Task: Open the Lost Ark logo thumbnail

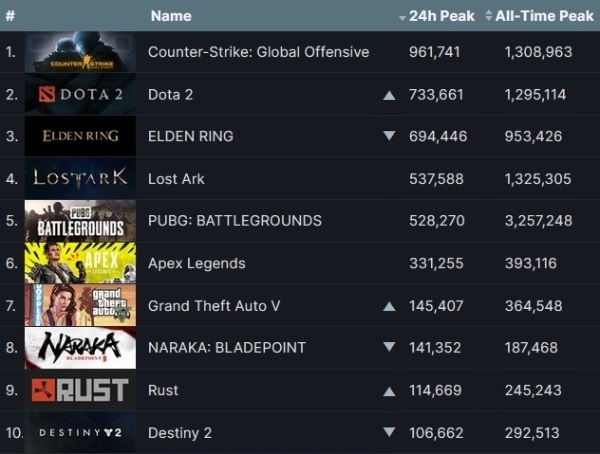Action: point(80,178)
